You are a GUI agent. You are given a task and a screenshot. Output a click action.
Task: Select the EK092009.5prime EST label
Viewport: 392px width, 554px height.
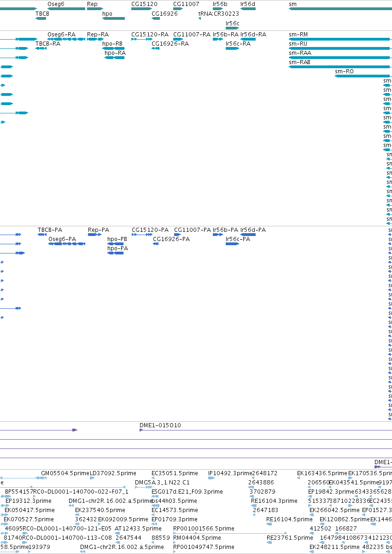[123, 519]
